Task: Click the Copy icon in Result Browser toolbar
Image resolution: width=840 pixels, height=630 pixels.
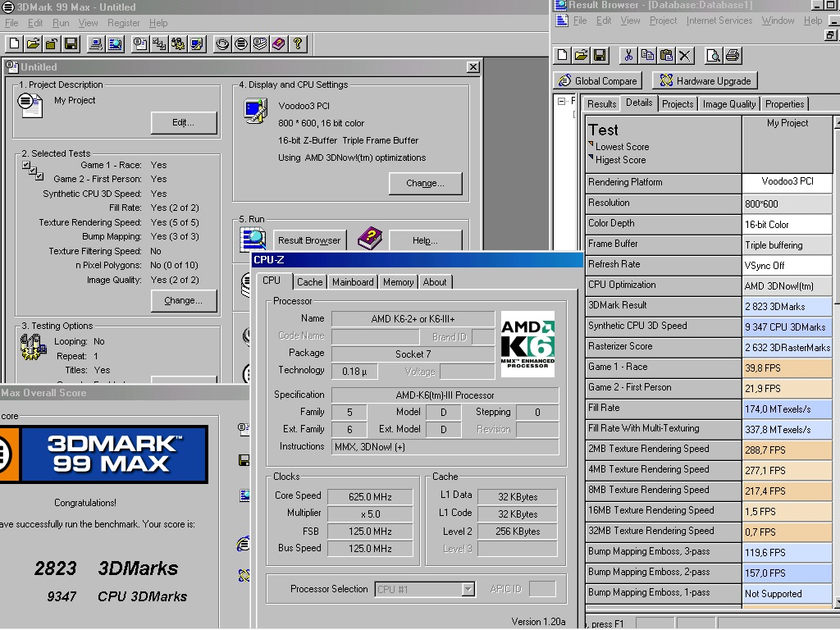Action: coord(647,55)
